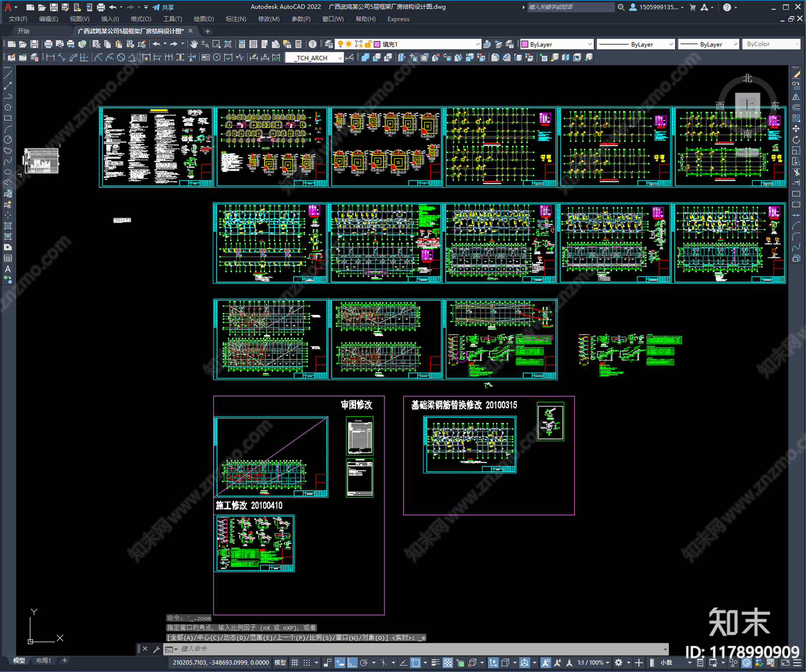Open the 文件(F) menu
This screenshot has height=672, width=806.
tap(18, 19)
